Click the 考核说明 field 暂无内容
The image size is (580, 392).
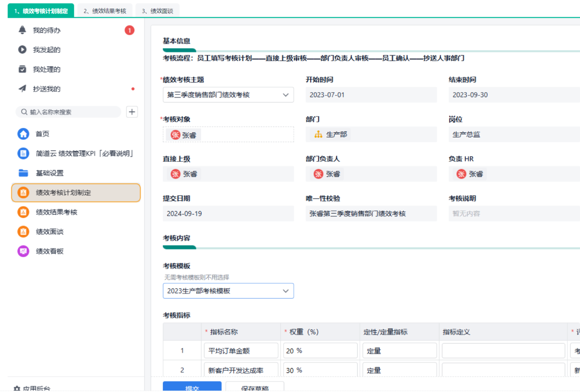[x=514, y=214]
